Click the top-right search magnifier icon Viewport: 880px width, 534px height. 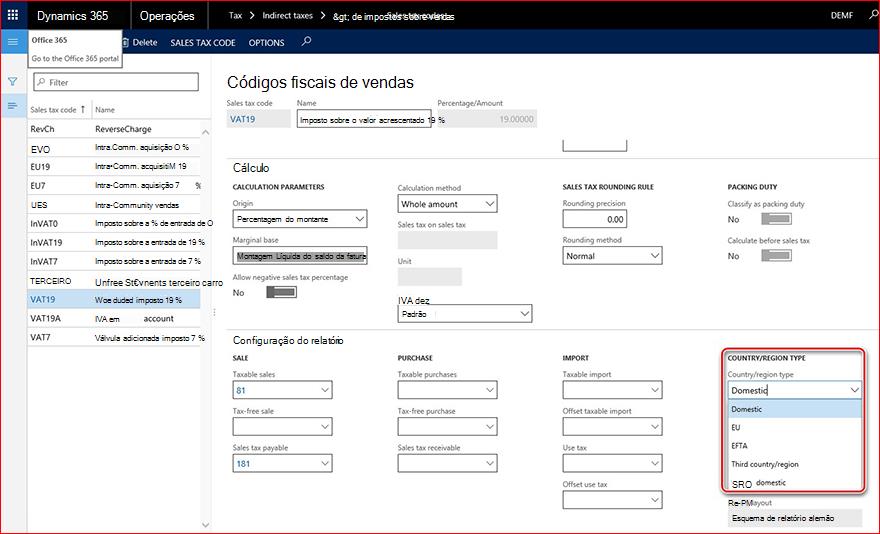click(873, 15)
